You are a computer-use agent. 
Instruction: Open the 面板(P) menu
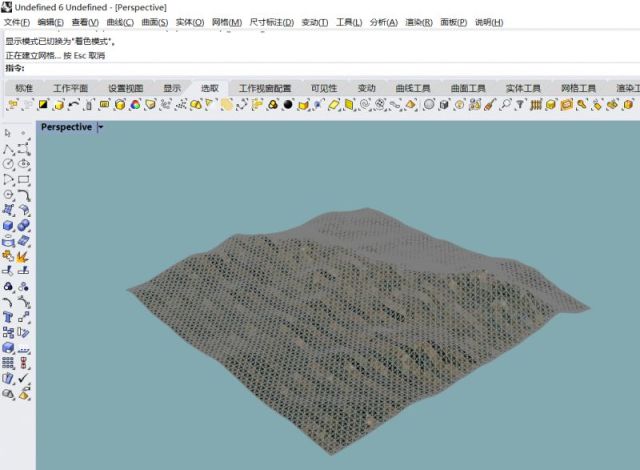coord(453,22)
